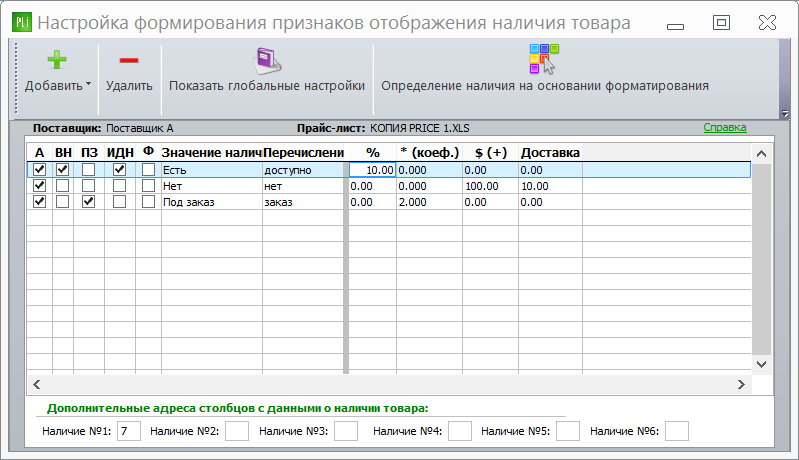Image resolution: width=799 pixels, height=460 pixels.
Task: Click the Наличие №2 input field
Action: click(237, 431)
